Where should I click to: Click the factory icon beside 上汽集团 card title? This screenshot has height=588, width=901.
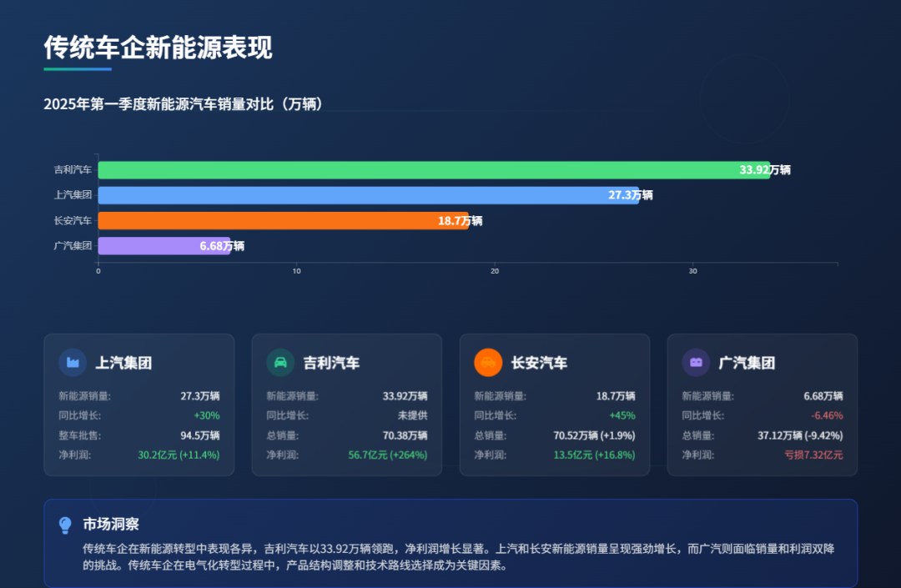tap(73, 362)
